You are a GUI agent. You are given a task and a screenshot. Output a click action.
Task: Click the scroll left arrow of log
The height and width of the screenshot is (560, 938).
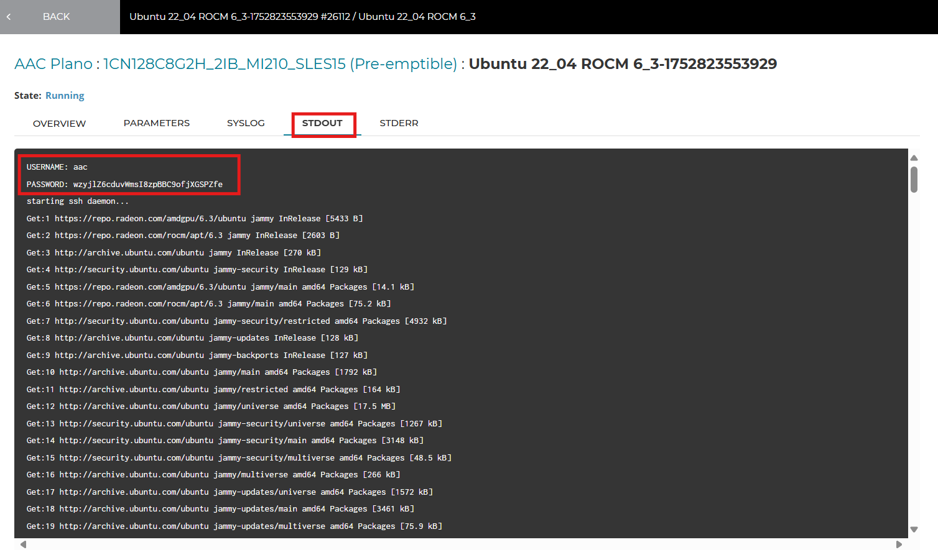pyautogui.click(x=23, y=544)
